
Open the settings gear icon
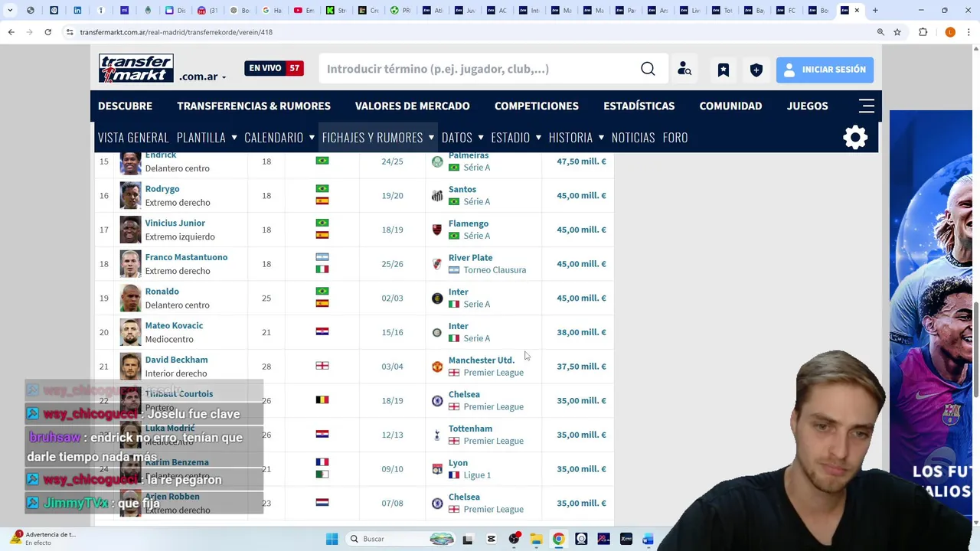click(x=855, y=137)
